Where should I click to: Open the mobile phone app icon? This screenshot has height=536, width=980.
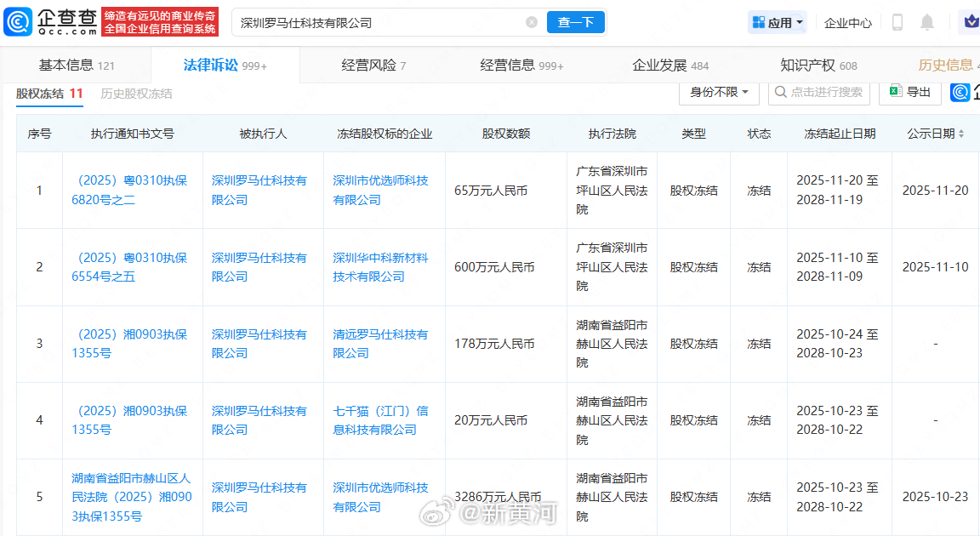pos(897,22)
